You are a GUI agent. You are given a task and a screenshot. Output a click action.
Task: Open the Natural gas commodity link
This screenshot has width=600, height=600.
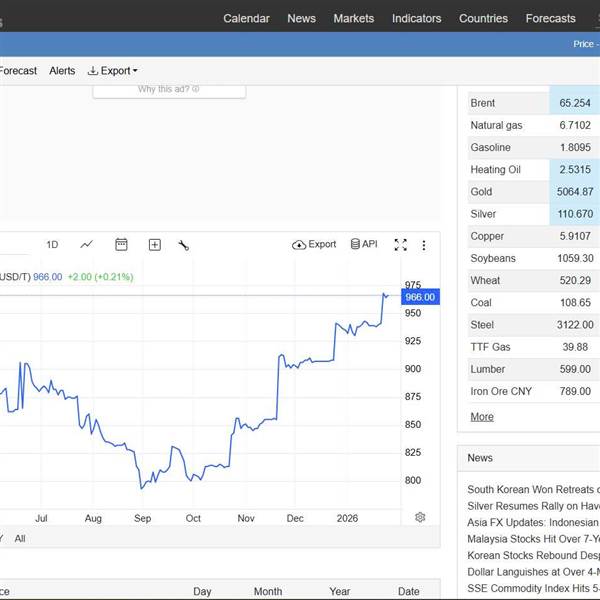496,125
